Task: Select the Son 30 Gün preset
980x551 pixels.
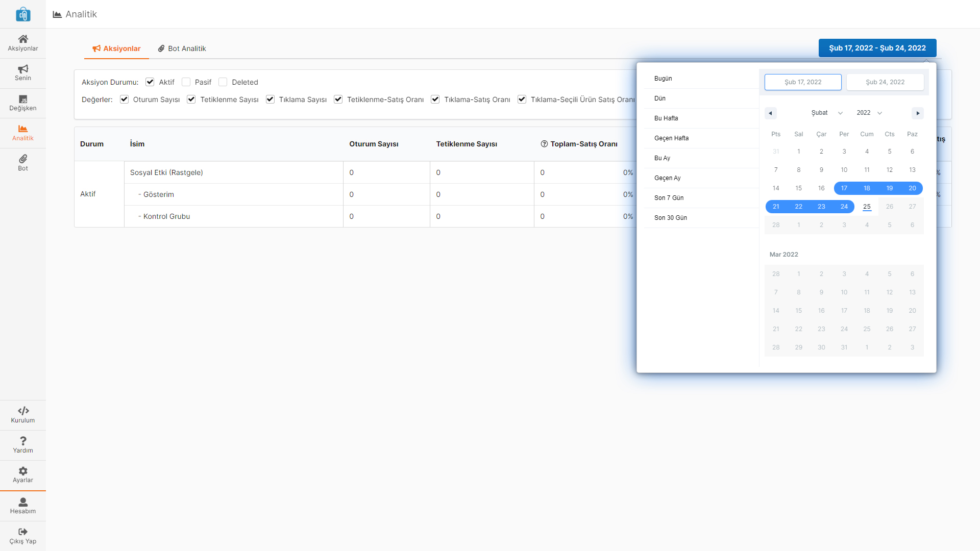Action: 671,218
